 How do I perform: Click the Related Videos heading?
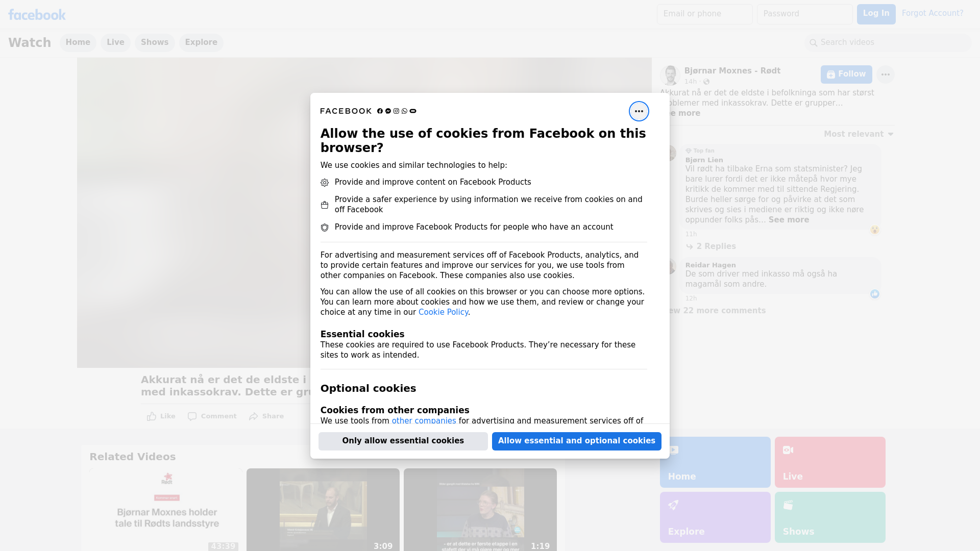[x=133, y=457]
